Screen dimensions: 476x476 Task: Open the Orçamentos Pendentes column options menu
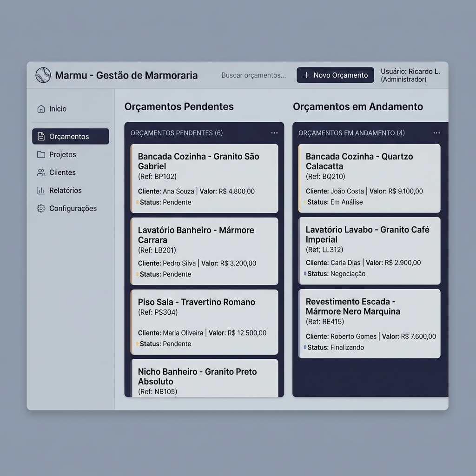click(x=274, y=133)
